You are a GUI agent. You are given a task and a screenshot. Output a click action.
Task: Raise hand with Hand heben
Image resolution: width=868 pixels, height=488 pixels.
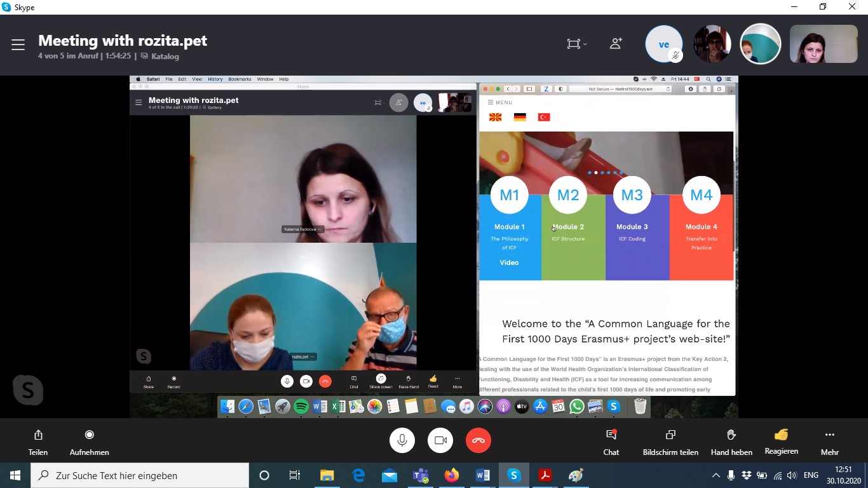click(x=731, y=442)
